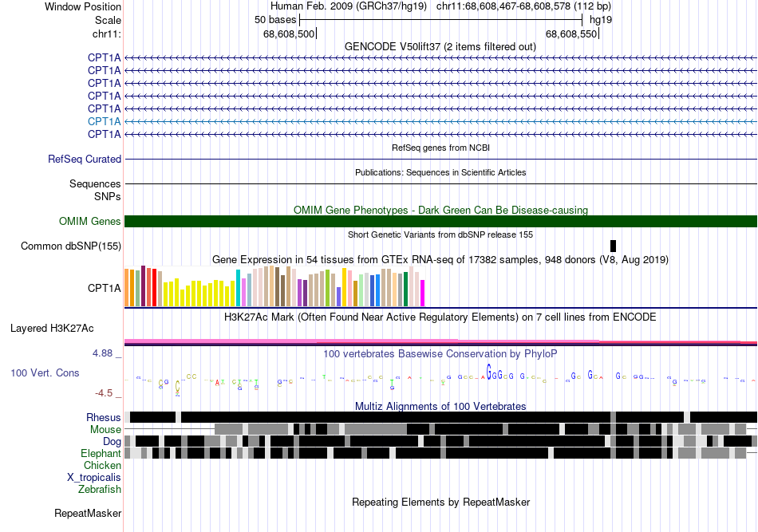
Task: Click the chr11:68,608,467-68,608,578 position text
Action: [524, 6]
